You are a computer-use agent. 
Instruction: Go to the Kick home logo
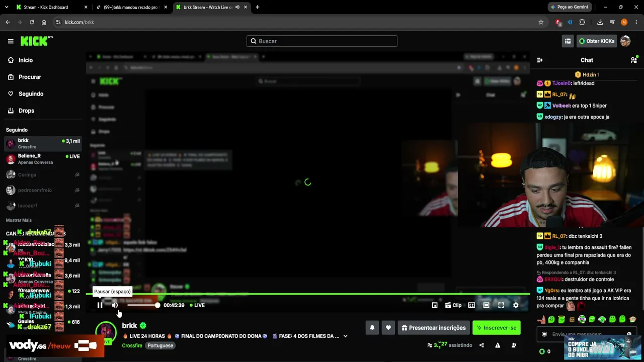(x=37, y=41)
